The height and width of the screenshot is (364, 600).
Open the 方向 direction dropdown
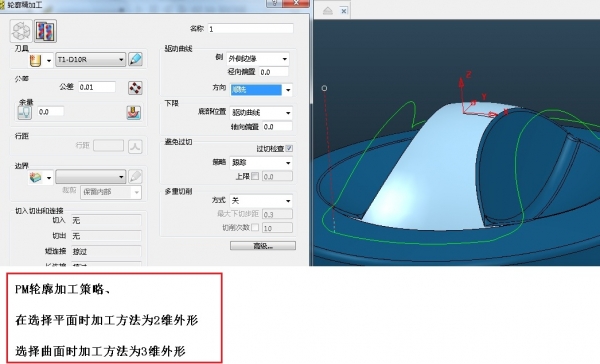point(261,90)
